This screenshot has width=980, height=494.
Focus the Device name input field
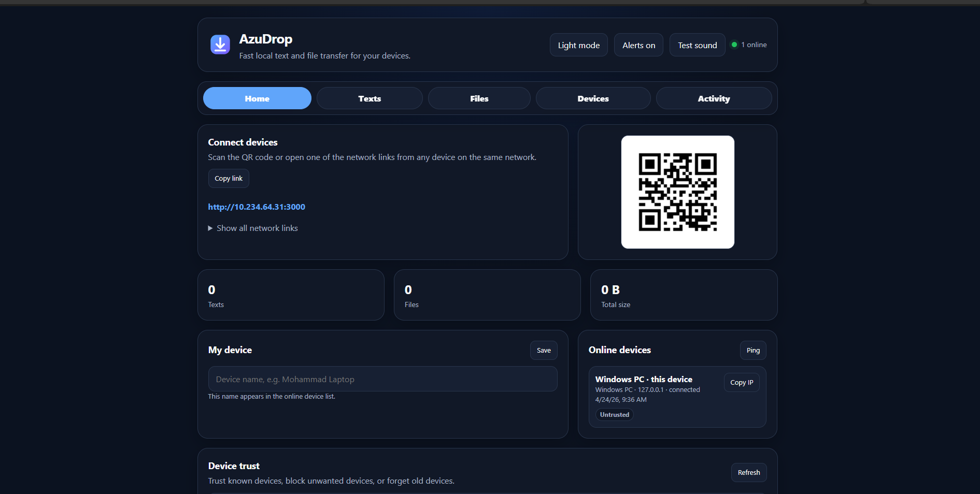tap(382, 379)
